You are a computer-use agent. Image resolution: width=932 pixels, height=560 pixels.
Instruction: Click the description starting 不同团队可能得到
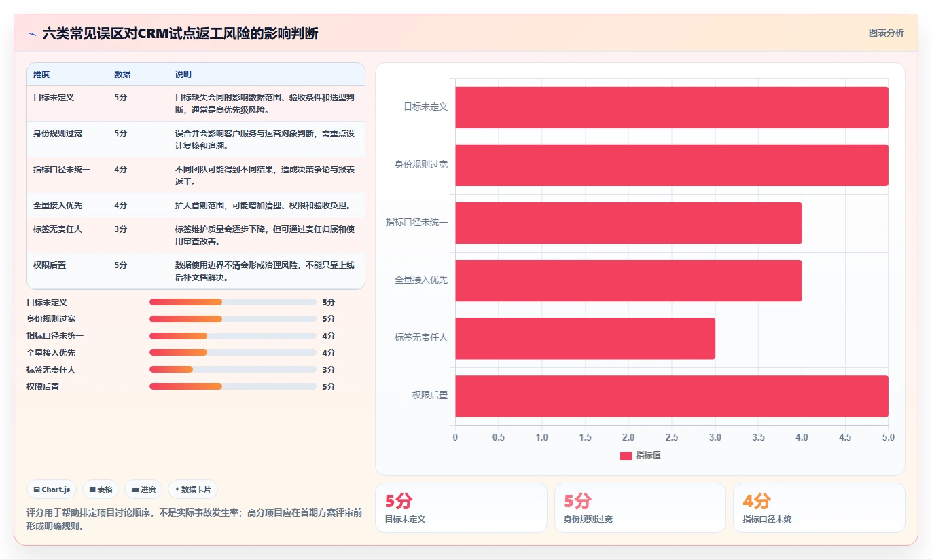[265, 175]
